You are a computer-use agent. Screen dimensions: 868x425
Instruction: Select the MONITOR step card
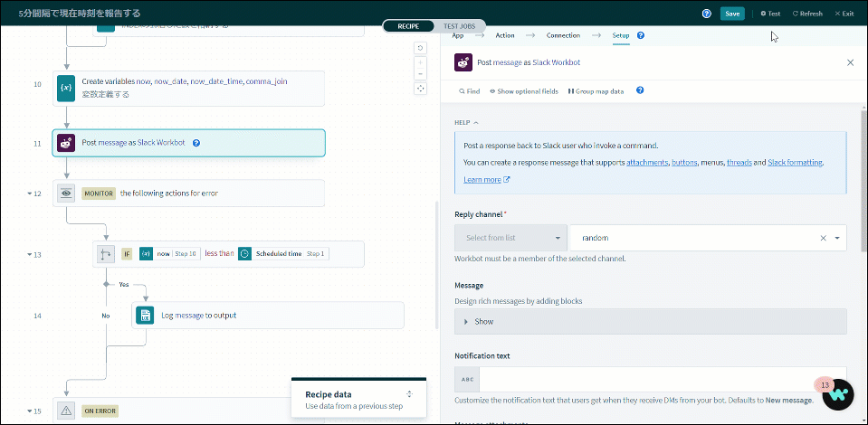coord(189,194)
